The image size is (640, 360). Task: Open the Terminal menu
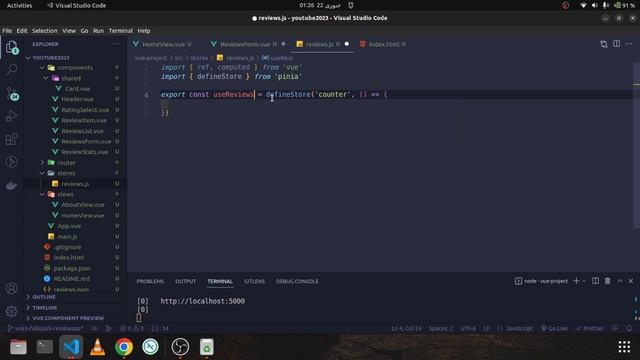(121, 31)
